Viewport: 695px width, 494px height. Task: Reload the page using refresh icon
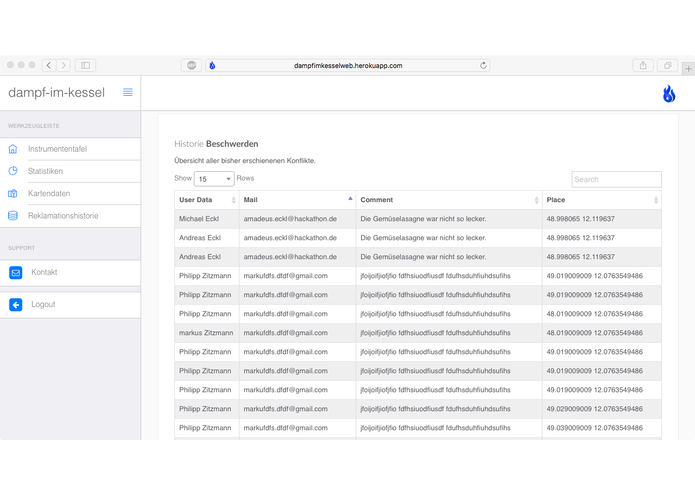point(483,66)
